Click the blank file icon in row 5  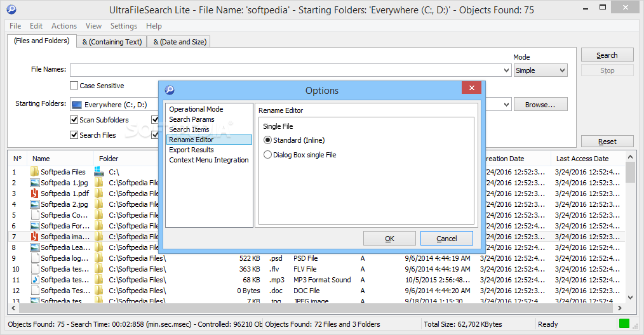(34, 214)
